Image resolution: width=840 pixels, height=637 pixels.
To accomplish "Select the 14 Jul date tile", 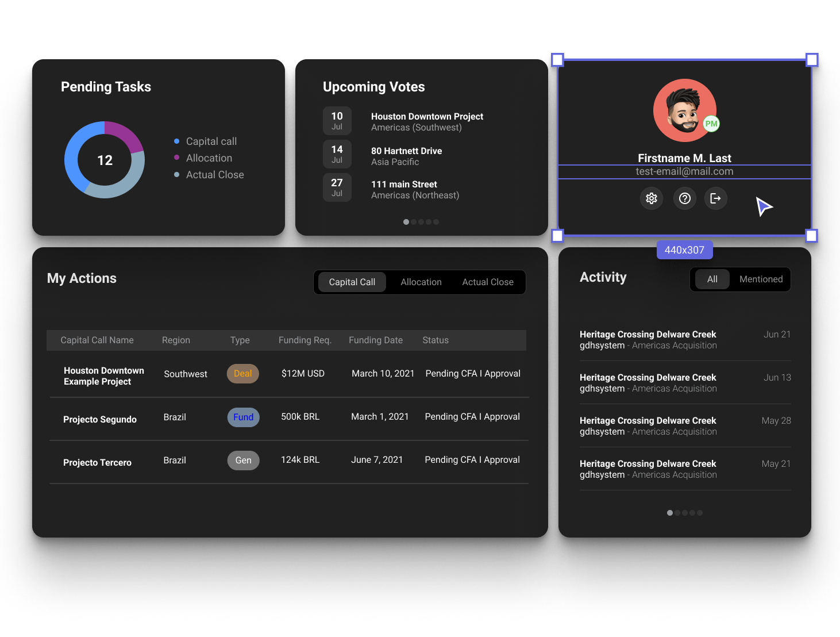I will 337,154.
